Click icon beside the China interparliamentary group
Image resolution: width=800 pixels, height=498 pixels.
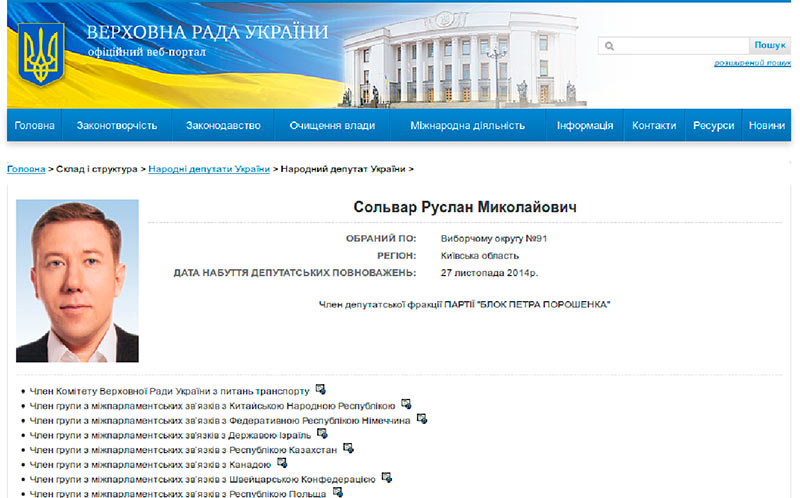point(406,404)
